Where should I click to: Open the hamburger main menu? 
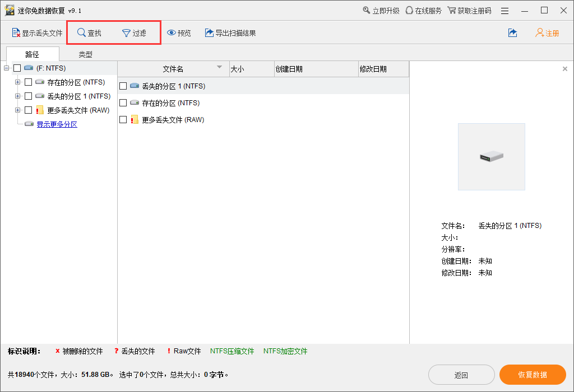(x=505, y=11)
